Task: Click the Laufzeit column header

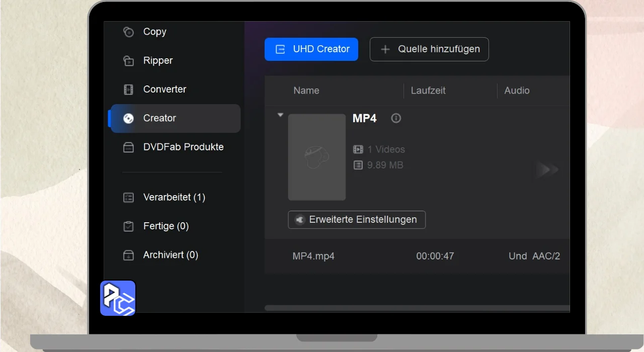Action: point(428,91)
